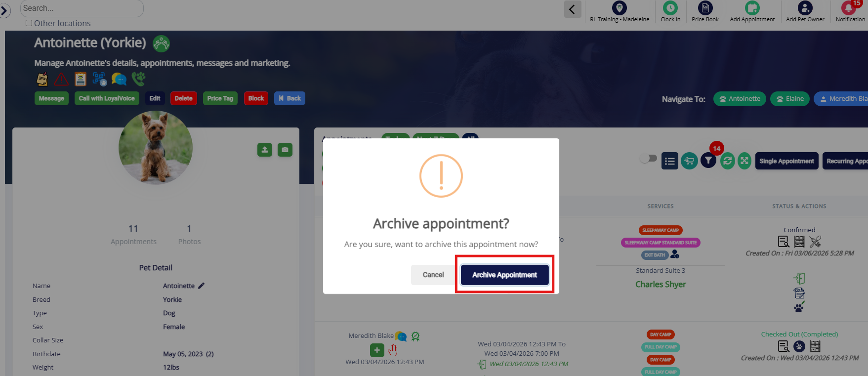This screenshot has height=376, width=868.
Task: Click the Add Pet Owner icon
Action: click(x=805, y=8)
